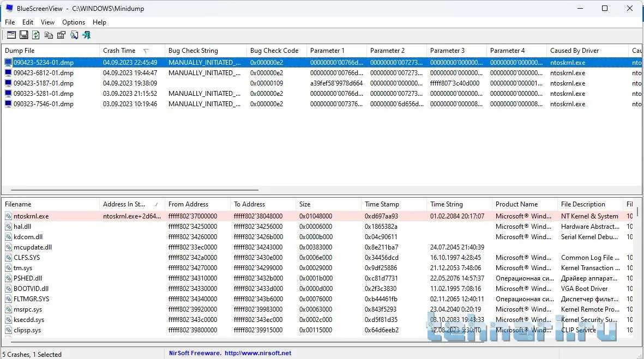The image size is (644, 359).
Task: Sort drivers by Address In Stack column
Action: tap(124, 204)
